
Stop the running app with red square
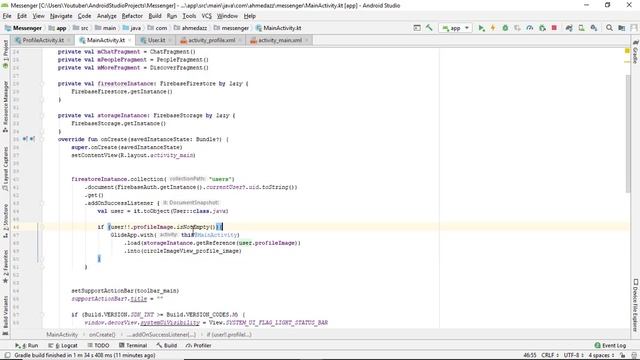point(554,28)
